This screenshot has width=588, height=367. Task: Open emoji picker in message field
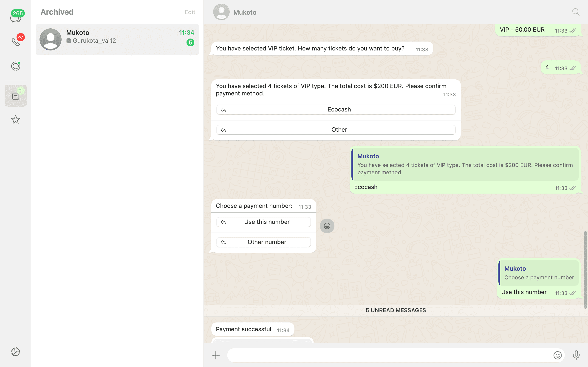[557, 355]
